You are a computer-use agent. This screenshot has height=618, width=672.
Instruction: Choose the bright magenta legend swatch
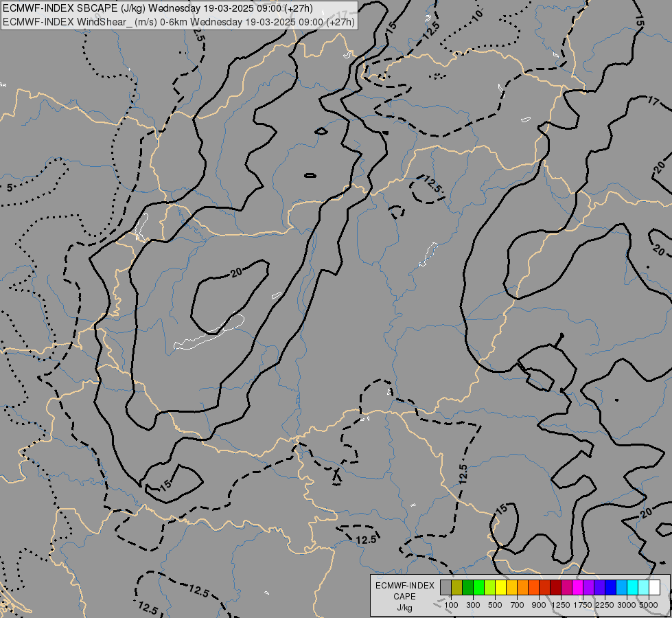tap(578, 588)
